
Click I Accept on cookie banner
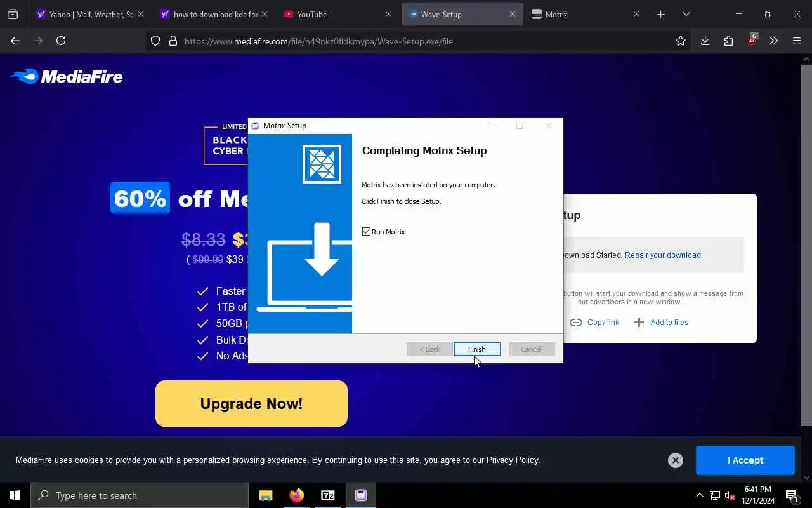tap(745, 460)
